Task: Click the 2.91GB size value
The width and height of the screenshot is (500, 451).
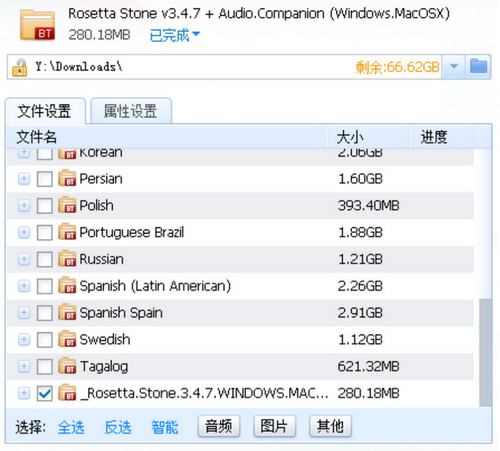Action: (x=360, y=313)
